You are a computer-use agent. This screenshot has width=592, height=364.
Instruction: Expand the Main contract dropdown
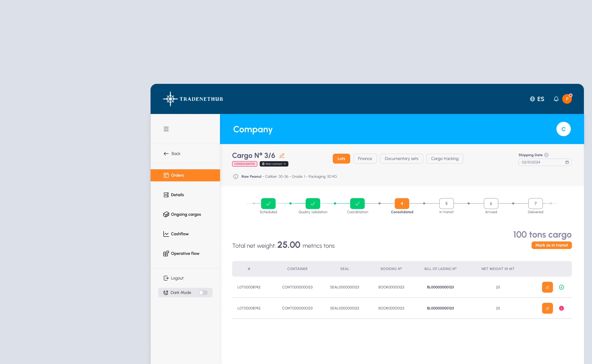(274, 164)
